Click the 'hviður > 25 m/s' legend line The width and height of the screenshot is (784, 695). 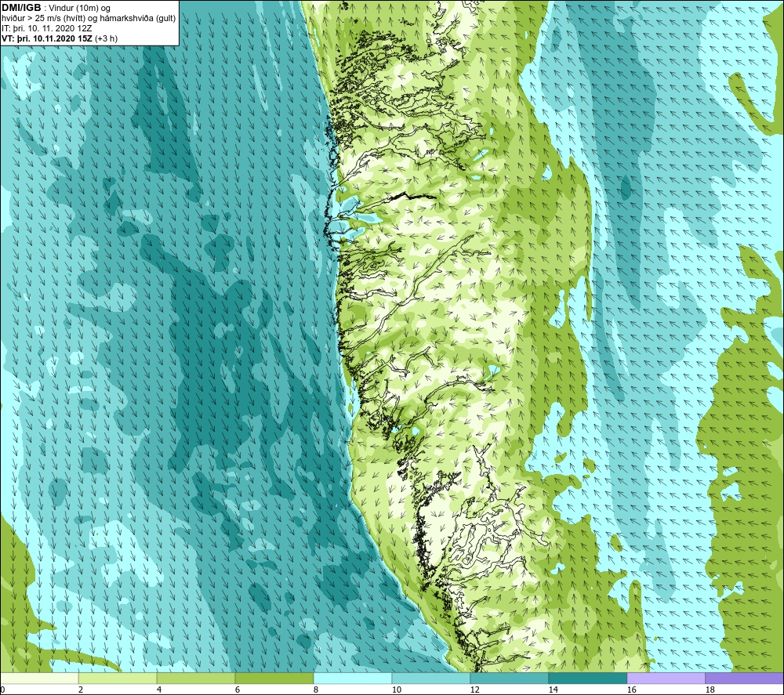click(89, 19)
